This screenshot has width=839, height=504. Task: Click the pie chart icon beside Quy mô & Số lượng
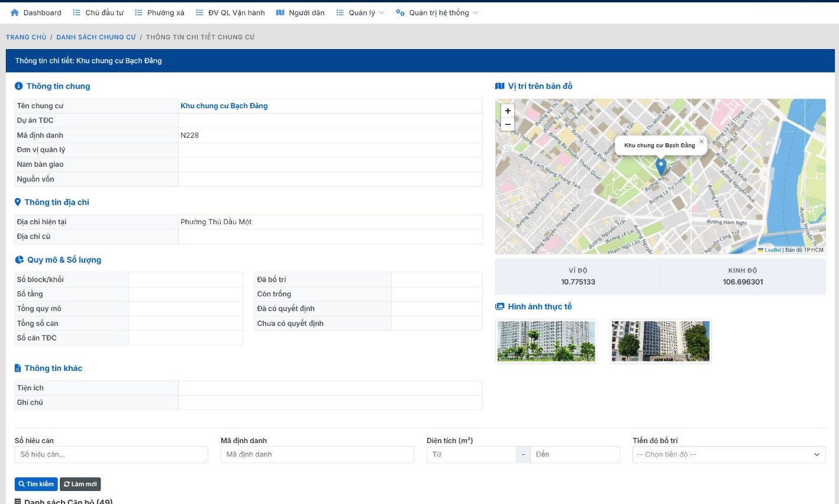pyautogui.click(x=20, y=260)
